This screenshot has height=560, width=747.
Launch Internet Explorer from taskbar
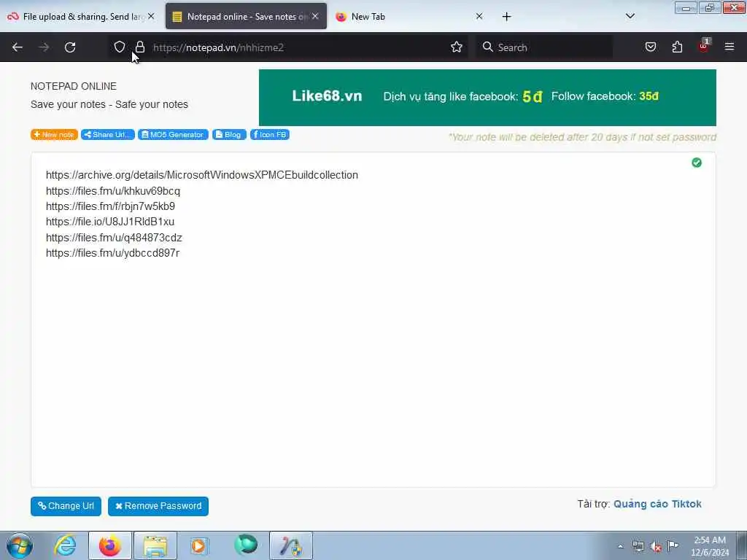(65, 545)
